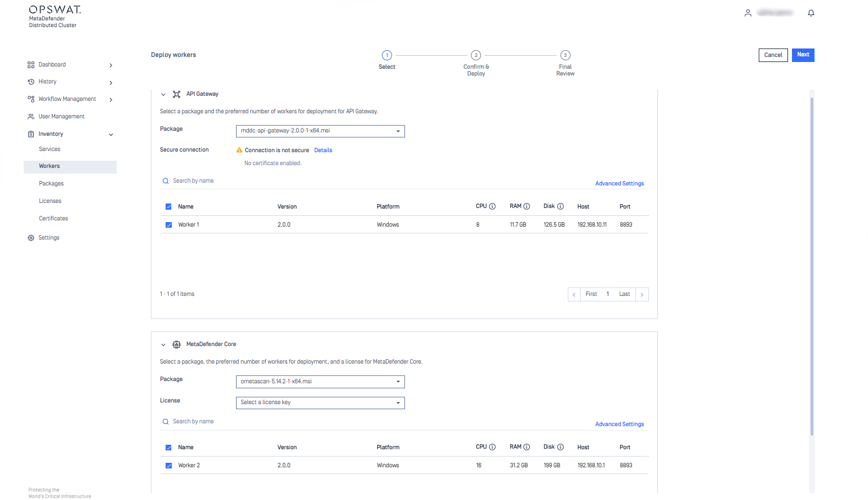Uncheck Worker 1 checkbox
The width and height of the screenshot is (868, 500).
(168, 225)
